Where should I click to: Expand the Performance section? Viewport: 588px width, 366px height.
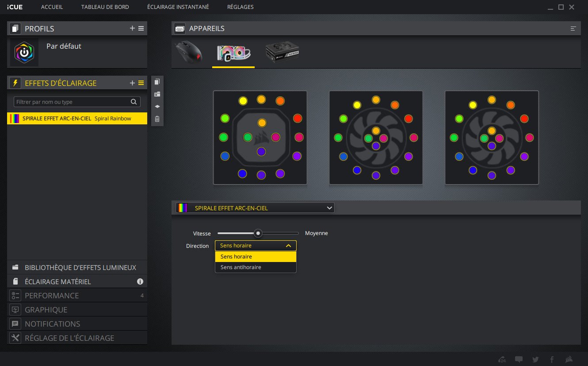77,295
